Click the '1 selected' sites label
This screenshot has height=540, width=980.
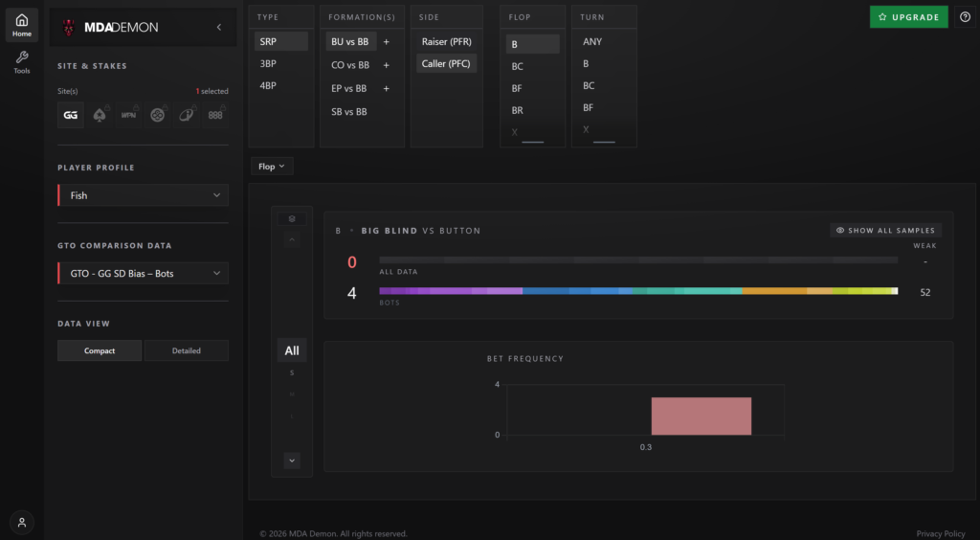pos(212,91)
